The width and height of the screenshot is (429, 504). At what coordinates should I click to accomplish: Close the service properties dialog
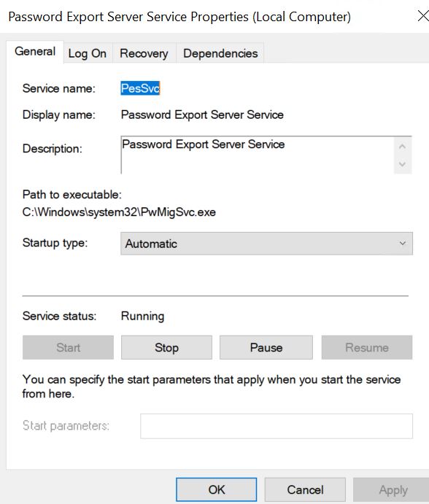pos(423,16)
